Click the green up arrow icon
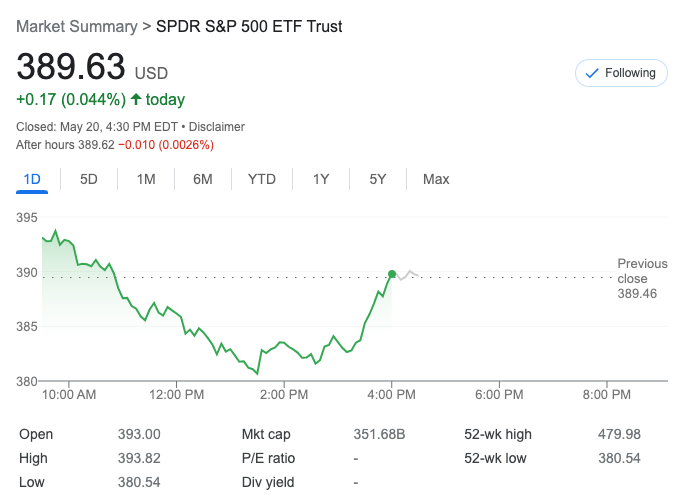Viewport: 690px width, 499px height. [136, 100]
